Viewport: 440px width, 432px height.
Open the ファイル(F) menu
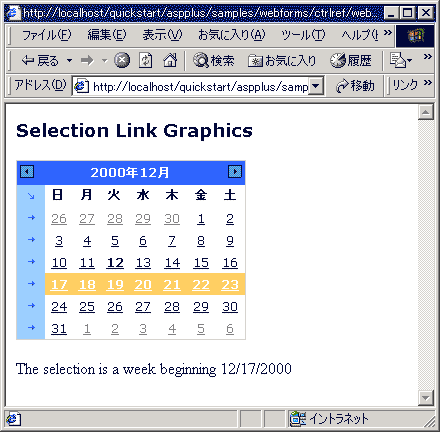tap(47, 35)
